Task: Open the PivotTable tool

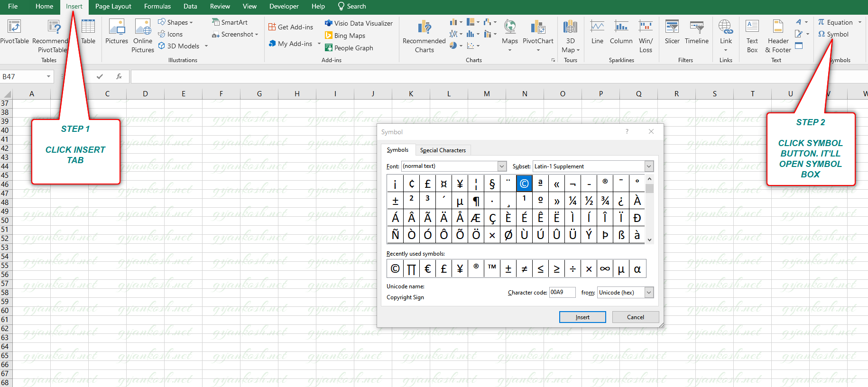Action: point(14,32)
